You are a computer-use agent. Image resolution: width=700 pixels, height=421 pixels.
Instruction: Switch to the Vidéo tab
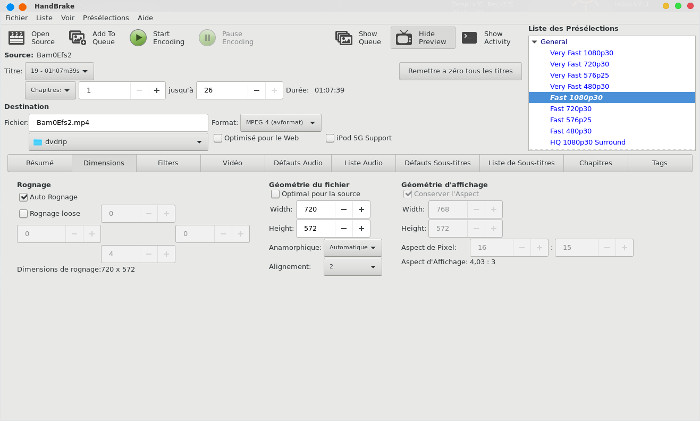[x=232, y=162]
